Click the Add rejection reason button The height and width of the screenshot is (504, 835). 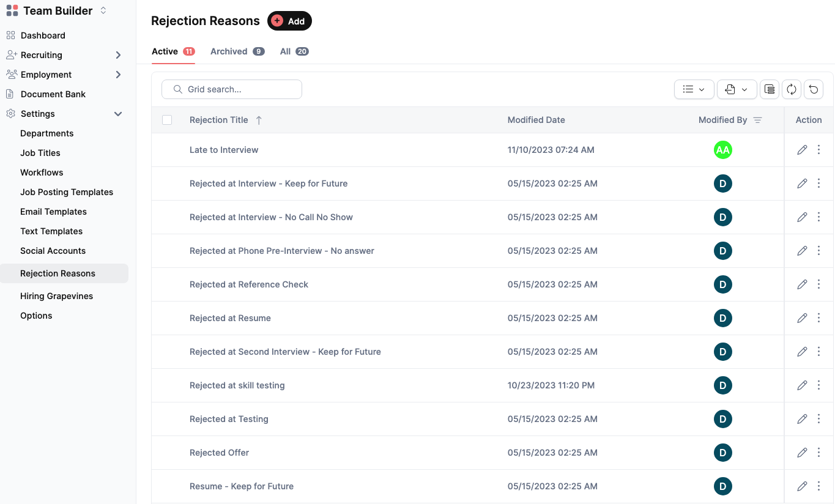pos(289,21)
